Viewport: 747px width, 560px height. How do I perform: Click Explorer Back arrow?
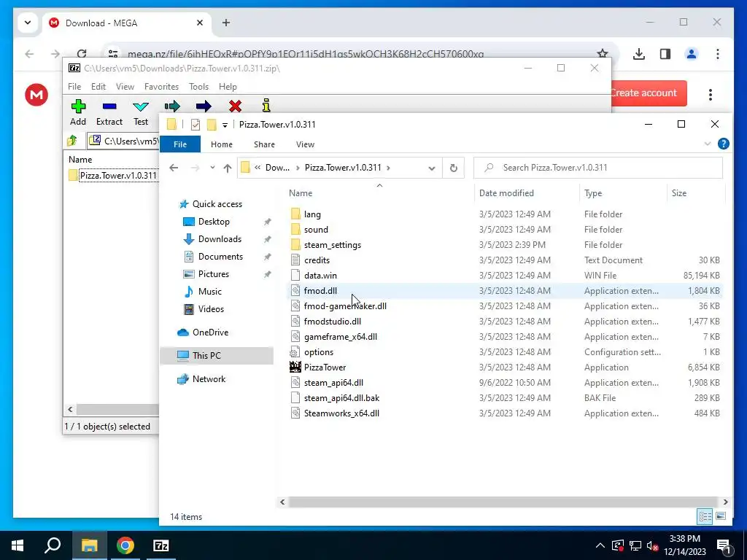click(x=174, y=168)
